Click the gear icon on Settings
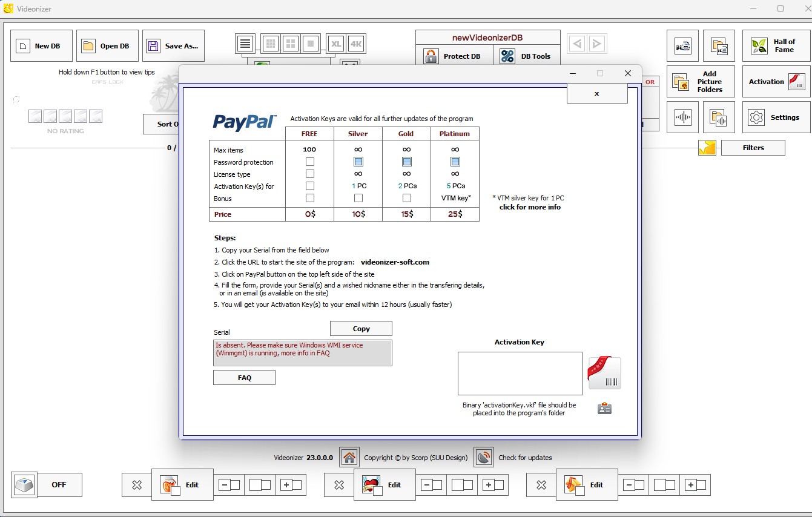The width and height of the screenshot is (812, 517). pyautogui.click(x=756, y=117)
